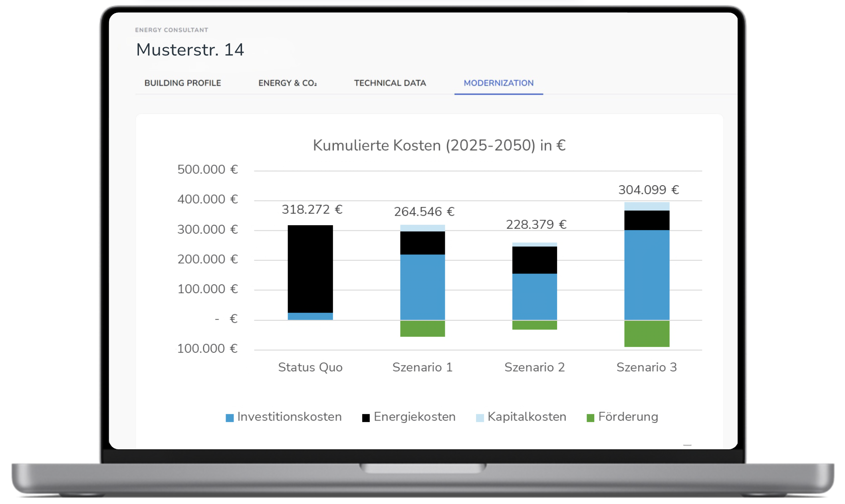845x504 pixels.
Task: Click the black Energiekosten legend swatch
Action: coord(366,418)
